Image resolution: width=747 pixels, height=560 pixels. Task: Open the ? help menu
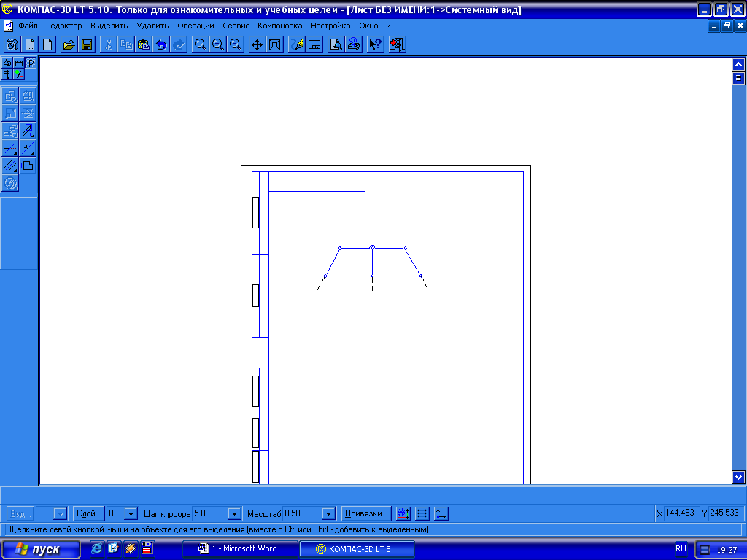coord(389,26)
